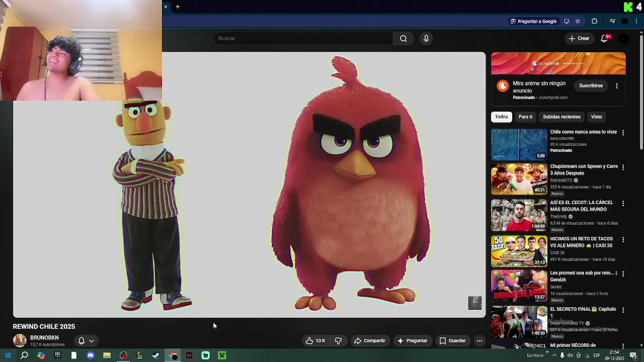Screen dimensions: 644x362
Task: Open Minecraft creeper icon in taskbar
Action: tap(222, 355)
